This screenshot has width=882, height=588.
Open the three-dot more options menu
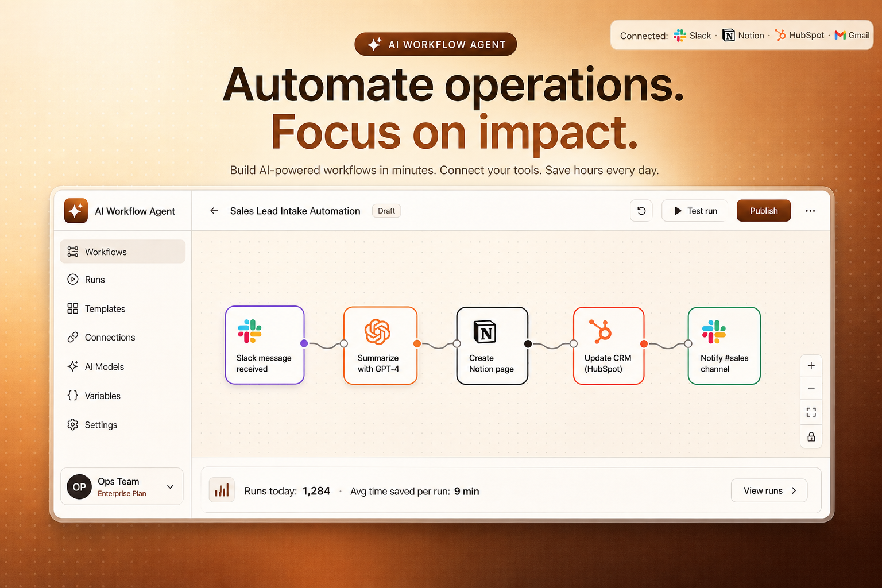[x=810, y=211]
